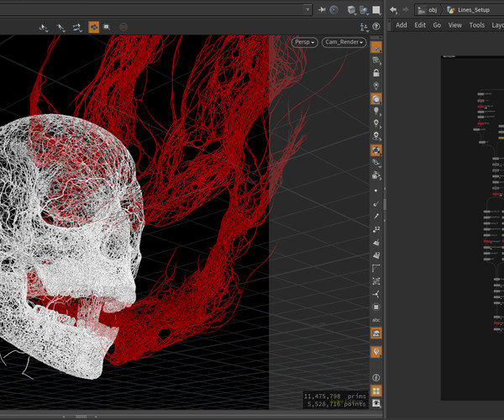Click the pin icon in top path bar

(322, 9)
